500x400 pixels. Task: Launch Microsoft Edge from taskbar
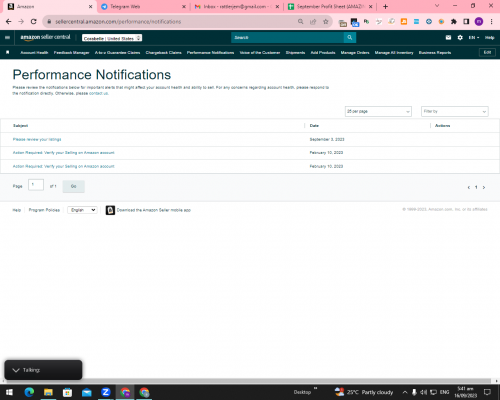pyautogui.click(x=29, y=392)
